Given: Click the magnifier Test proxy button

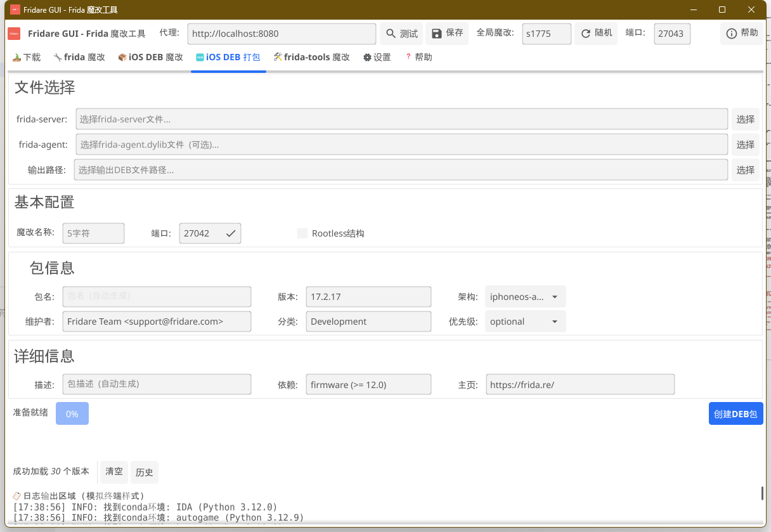Looking at the screenshot, I should (x=401, y=34).
